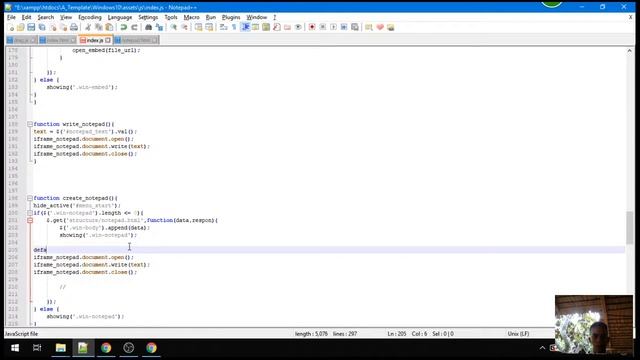This screenshot has width=640, height=360.
Task: Open the Encoding menu
Action: click(x=90, y=17)
